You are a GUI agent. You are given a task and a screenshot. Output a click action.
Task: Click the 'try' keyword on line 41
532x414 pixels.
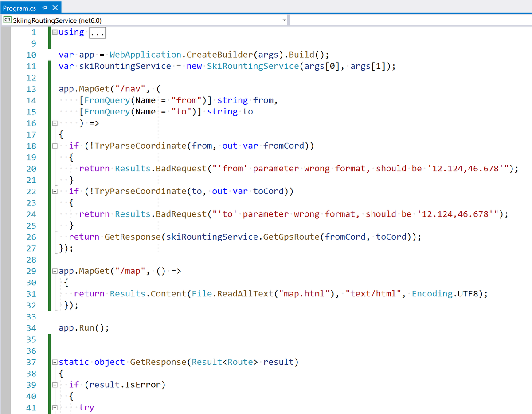pos(86,407)
